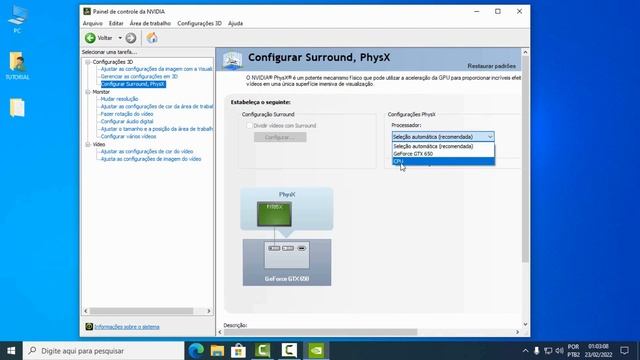Open Configurar áudio digital
The height and width of the screenshot is (360, 640).
[x=127, y=121]
